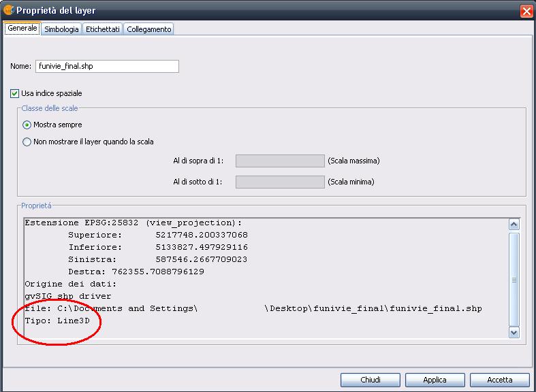Close the Proprietà del layer window
536x392 pixels.
[x=526, y=11]
